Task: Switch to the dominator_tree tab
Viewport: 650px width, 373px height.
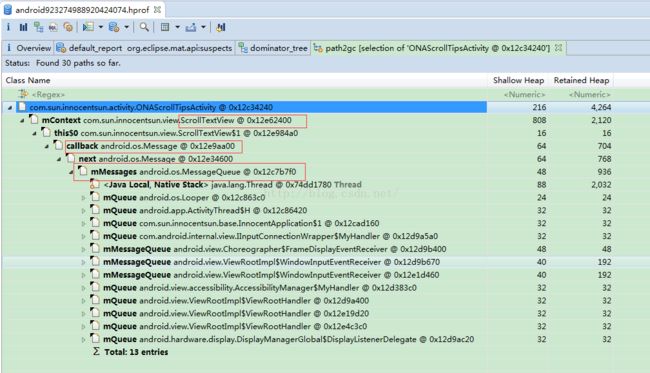Action: pos(274,48)
